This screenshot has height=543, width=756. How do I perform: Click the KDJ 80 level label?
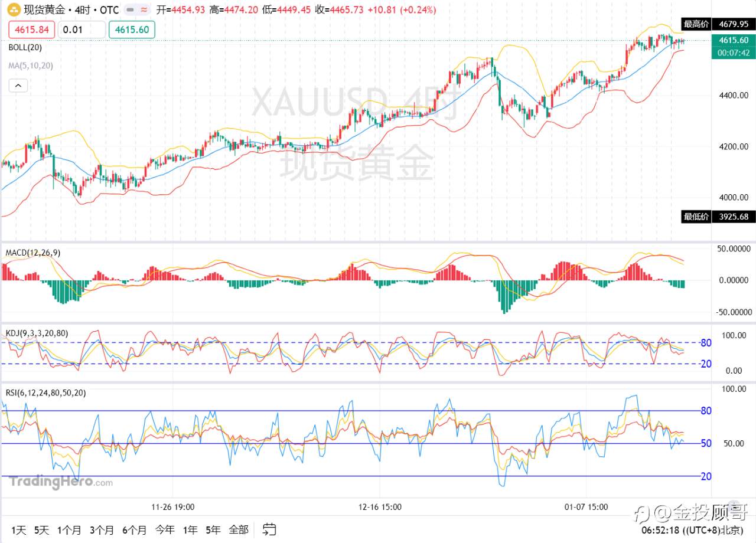[x=705, y=342]
